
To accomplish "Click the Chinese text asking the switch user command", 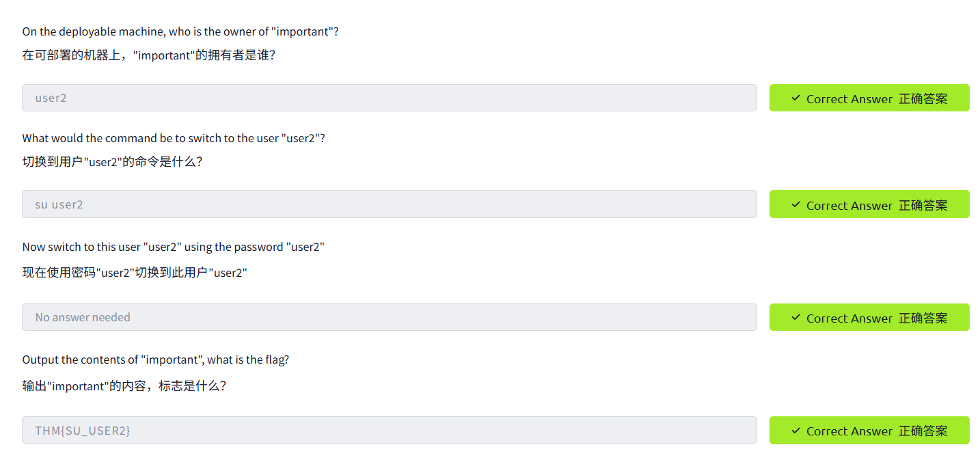I will point(112,163).
